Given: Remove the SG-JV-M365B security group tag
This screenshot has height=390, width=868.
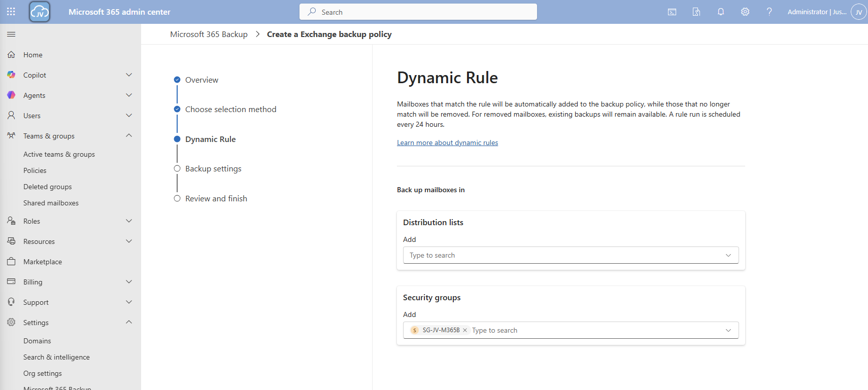Looking at the screenshot, I should [465, 330].
